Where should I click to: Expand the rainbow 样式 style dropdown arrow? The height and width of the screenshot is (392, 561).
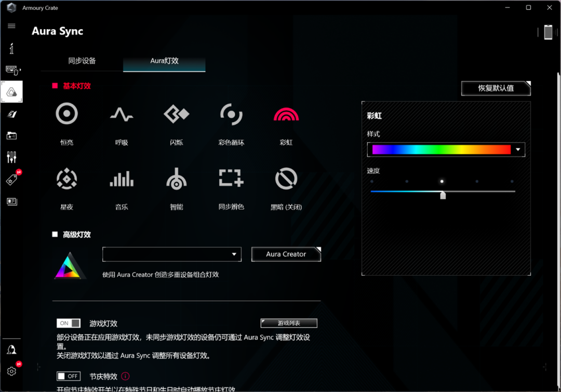518,150
